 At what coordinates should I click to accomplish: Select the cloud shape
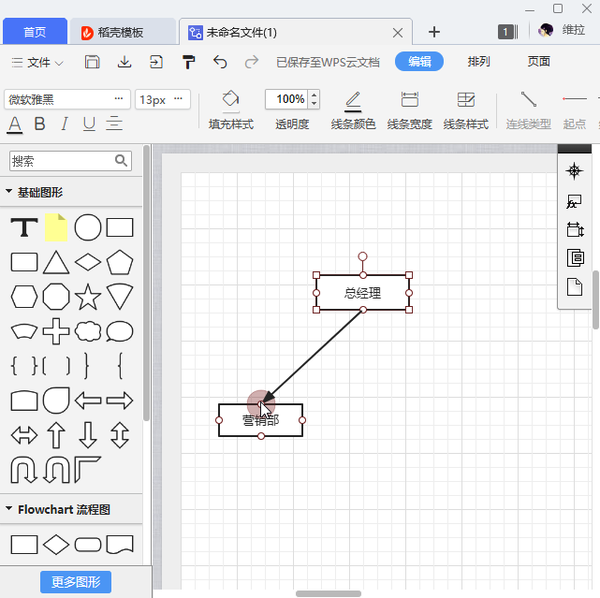click(88, 331)
